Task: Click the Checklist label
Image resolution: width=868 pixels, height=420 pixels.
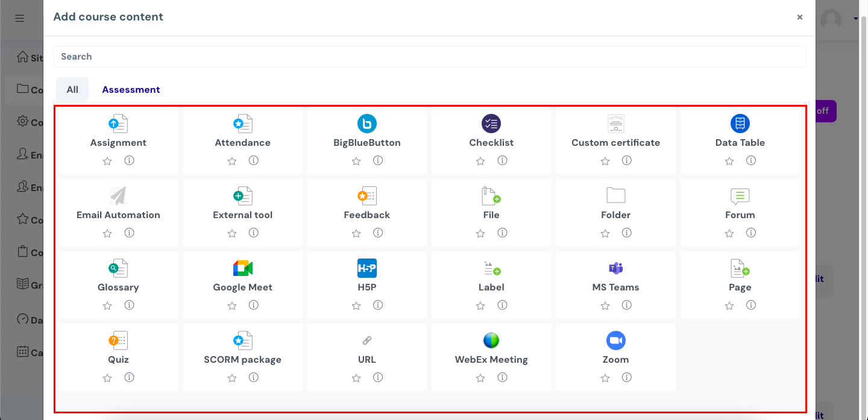Action: pos(491,143)
